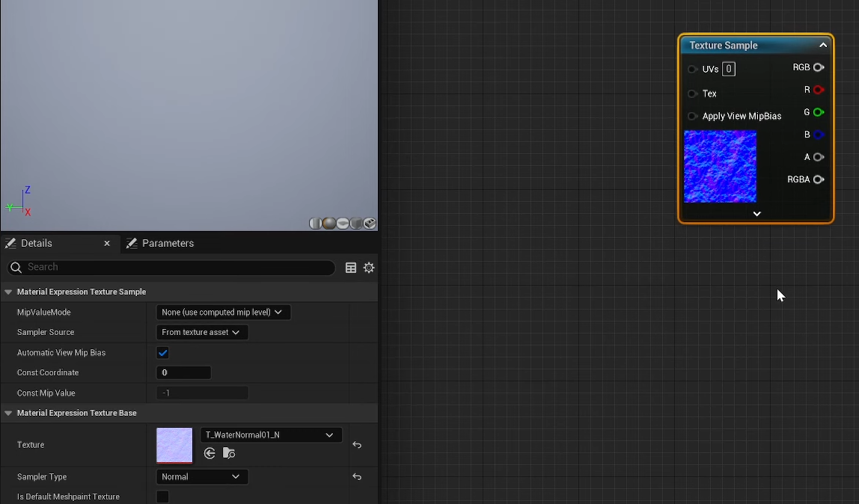Image resolution: width=859 pixels, height=504 pixels.
Task: Click the Const Mip Value field
Action: tap(202, 393)
